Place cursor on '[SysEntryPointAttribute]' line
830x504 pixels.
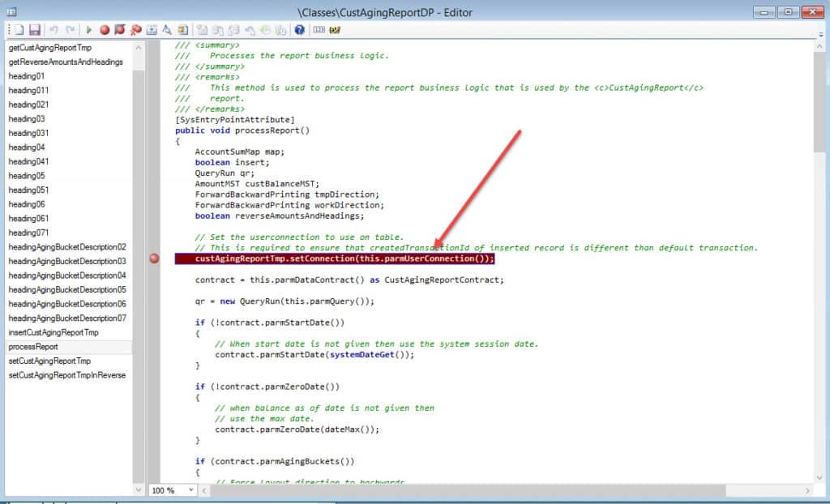point(235,120)
